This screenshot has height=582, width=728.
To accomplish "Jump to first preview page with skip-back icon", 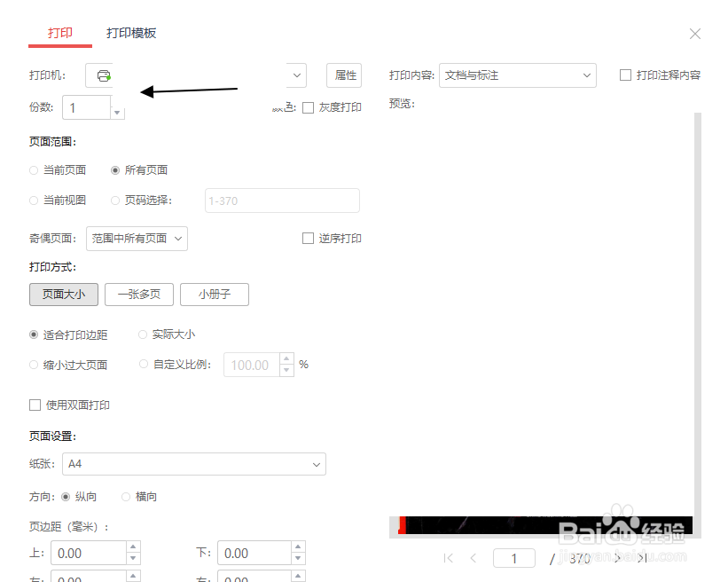I will point(449,558).
